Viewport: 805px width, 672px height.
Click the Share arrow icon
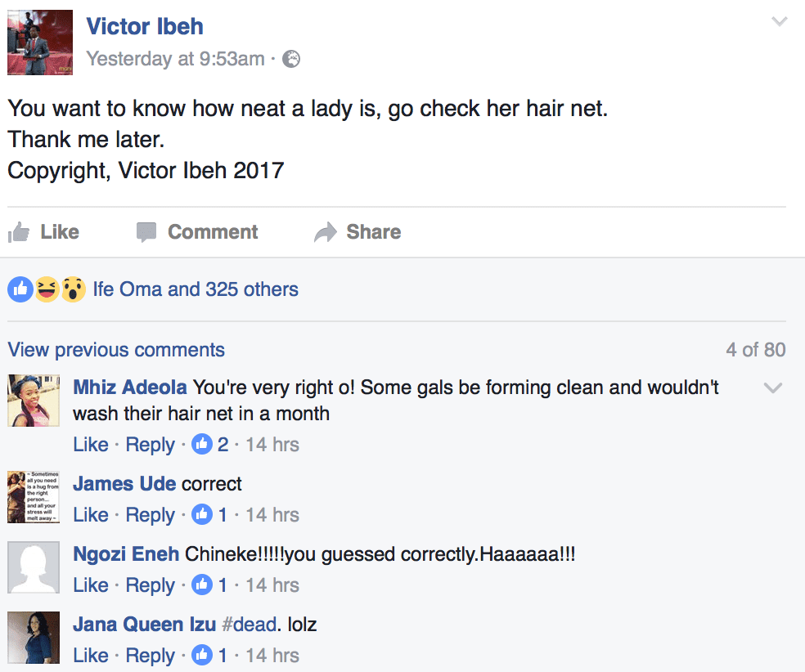326,232
